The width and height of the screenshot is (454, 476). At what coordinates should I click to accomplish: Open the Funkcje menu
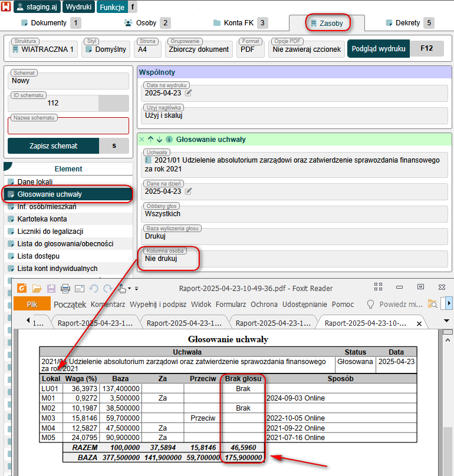112,6
